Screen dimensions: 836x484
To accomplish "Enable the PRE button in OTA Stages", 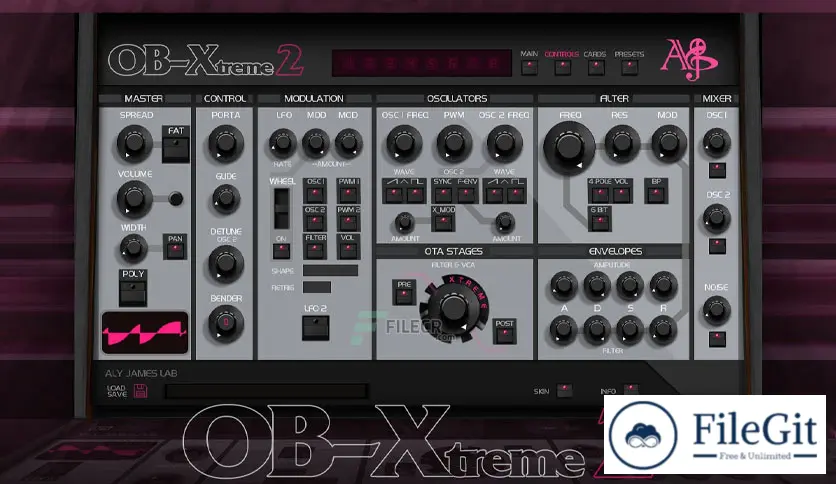I will pyautogui.click(x=404, y=296).
